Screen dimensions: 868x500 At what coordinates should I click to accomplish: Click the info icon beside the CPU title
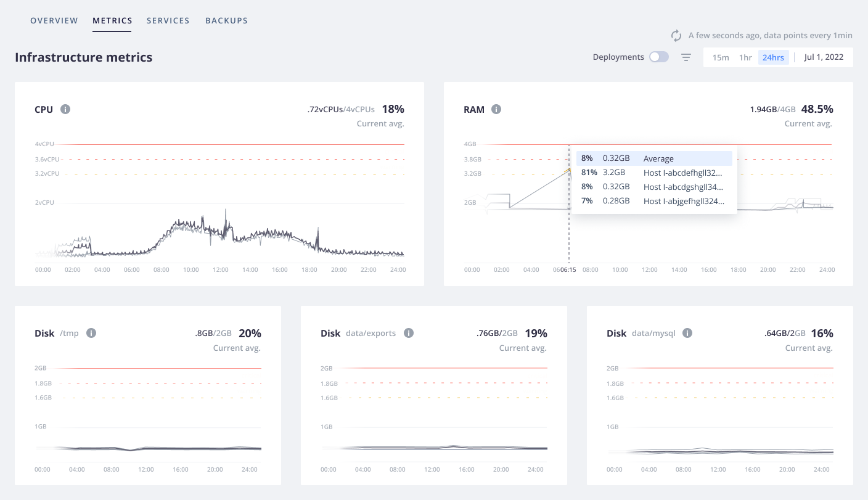[x=65, y=109]
